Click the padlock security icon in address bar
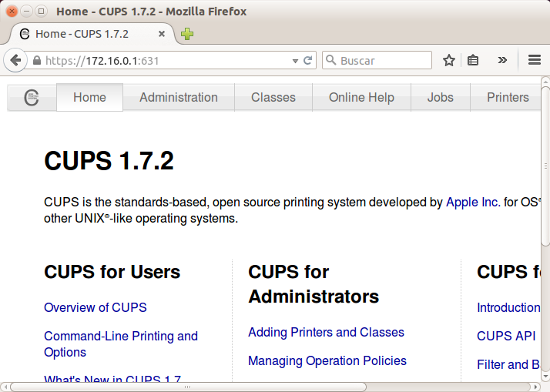Viewport: 550px width, 392px height. tap(36, 61)
